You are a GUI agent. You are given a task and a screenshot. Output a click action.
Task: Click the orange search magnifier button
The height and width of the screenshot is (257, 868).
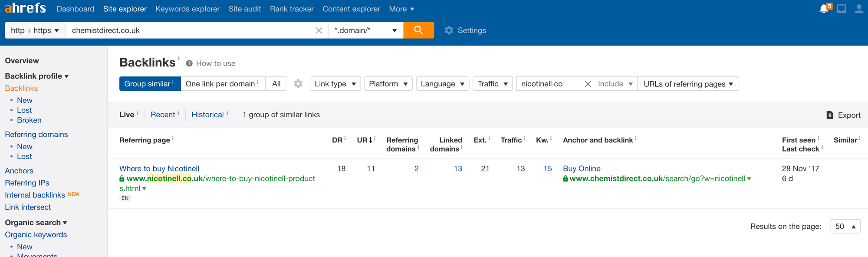(x=418, y=30)
